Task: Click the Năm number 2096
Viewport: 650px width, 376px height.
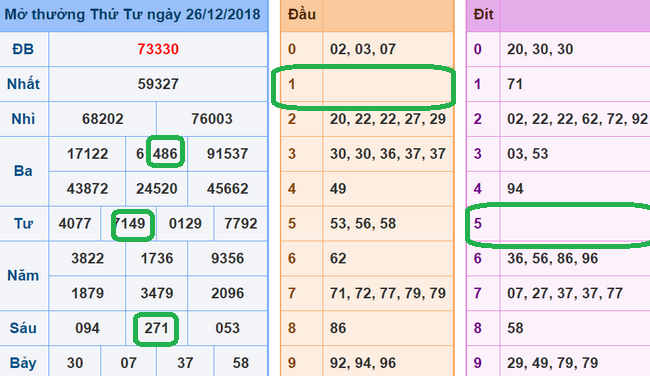Action: tap(227, 293)
